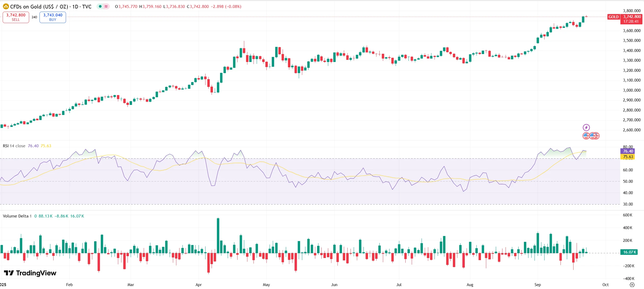Open chart settings gear in bottom corner
This screenshot has height=289, width=644.
pos(632,285)
